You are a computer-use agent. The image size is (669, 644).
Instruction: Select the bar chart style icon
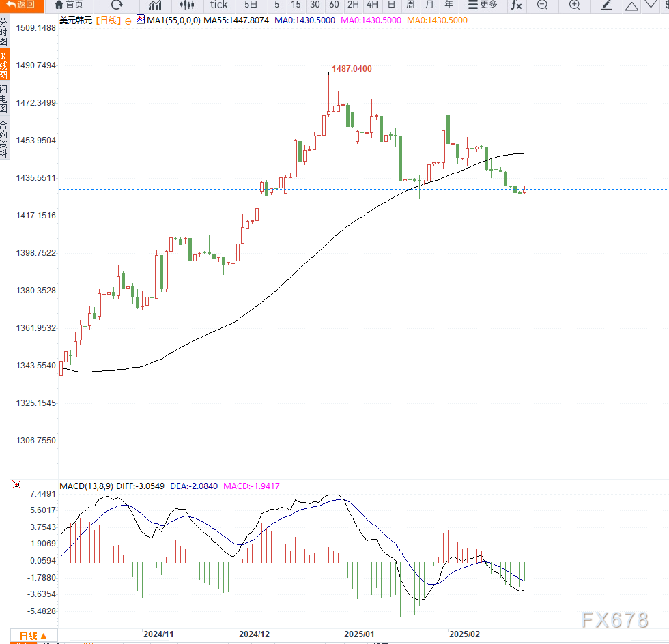pos(155,7)
